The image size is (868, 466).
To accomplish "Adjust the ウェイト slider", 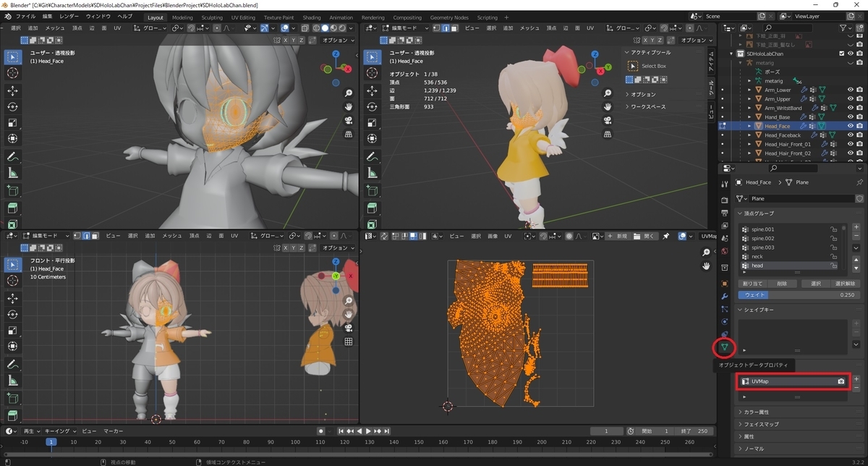I will pos(794,295).
